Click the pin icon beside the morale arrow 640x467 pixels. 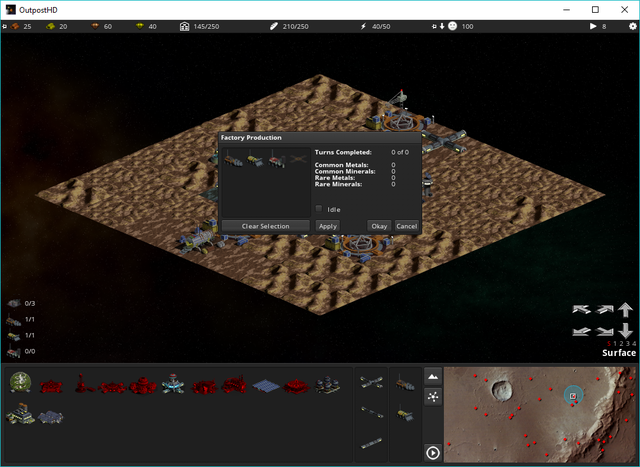[434, 27]
